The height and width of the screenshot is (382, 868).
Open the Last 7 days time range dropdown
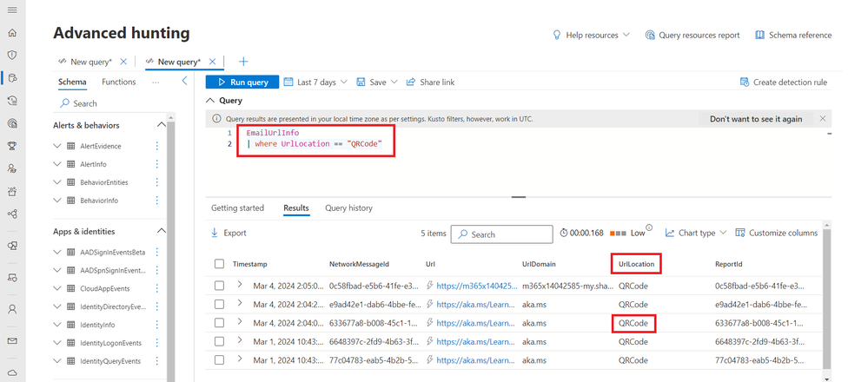pos(315,82)
